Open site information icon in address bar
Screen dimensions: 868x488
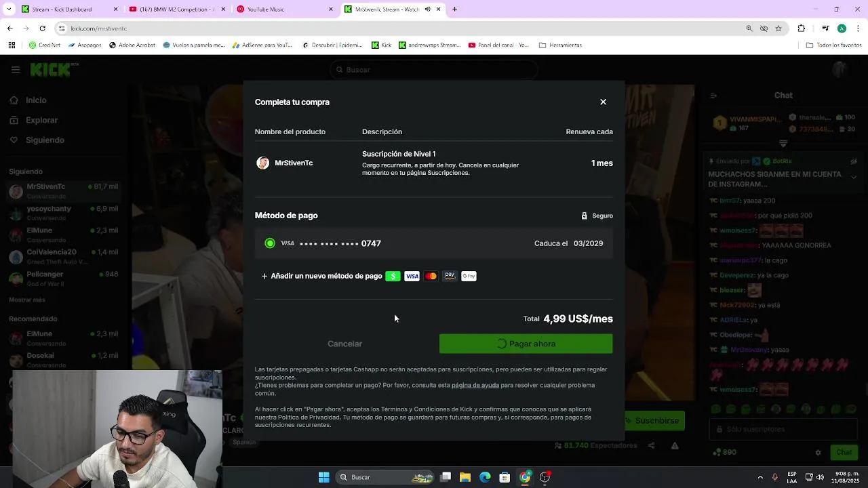pyautogui.click(x=62, y=28)
